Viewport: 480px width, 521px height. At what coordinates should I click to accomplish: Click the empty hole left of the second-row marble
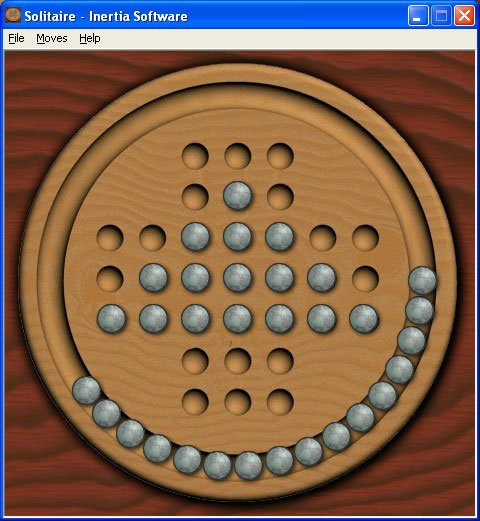195,197
